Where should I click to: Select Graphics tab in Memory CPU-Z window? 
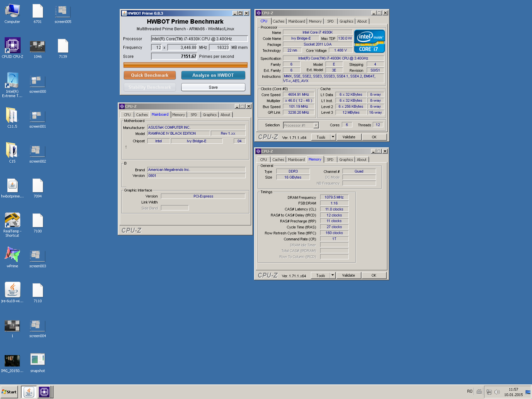pos(346,160)
